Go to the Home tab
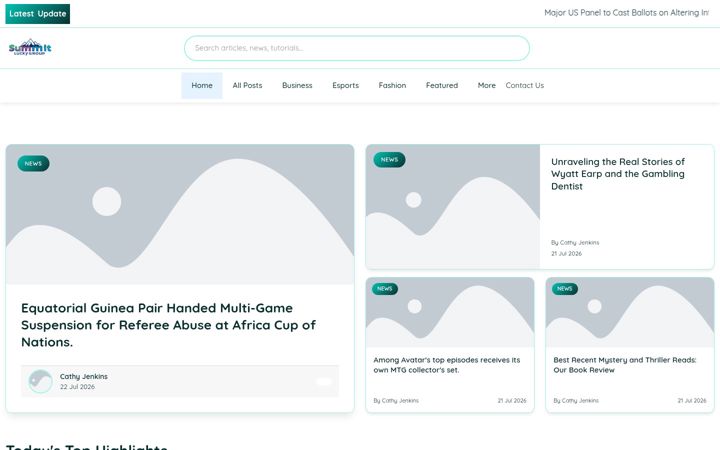 (x=202, y=85)
